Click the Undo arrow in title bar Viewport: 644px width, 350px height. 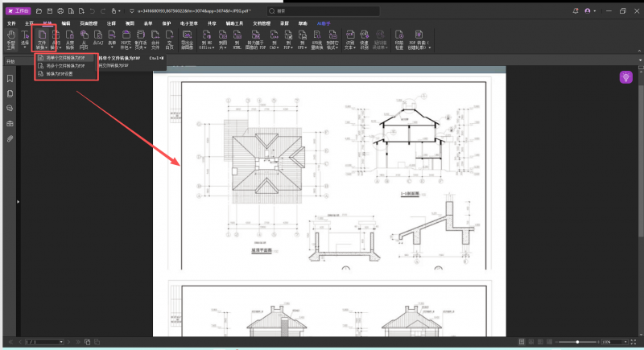pyautogui.click(x=93, y=11)
